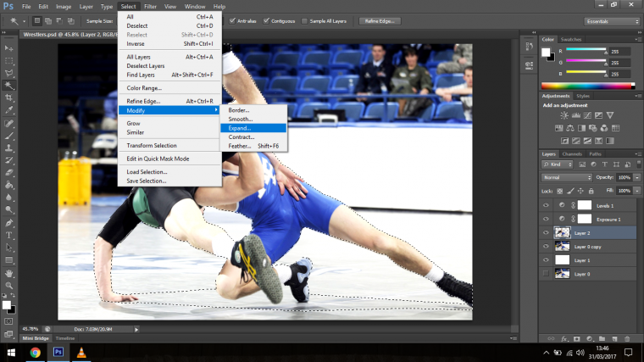Hide Layer 1 visibility eye

click(546, 260)
